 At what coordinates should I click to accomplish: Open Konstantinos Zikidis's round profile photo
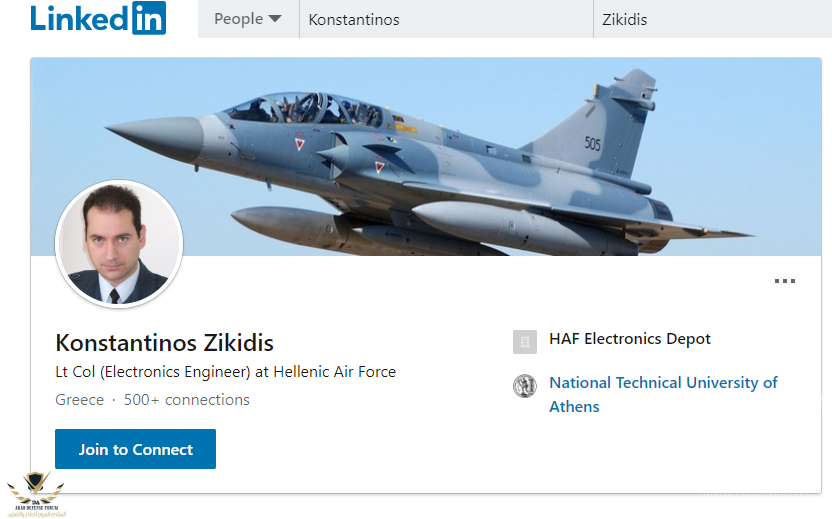[119, 245]
